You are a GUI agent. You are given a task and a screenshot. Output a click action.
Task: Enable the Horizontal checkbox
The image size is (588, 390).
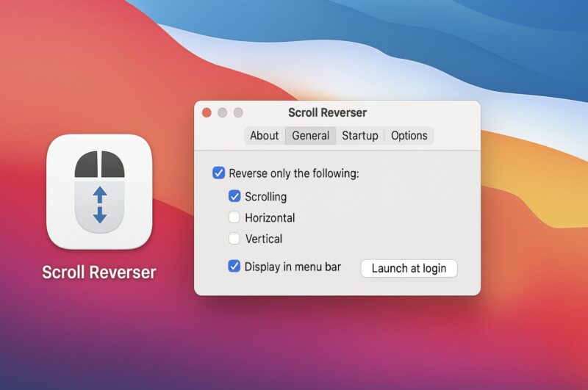[x=234, y=217]
